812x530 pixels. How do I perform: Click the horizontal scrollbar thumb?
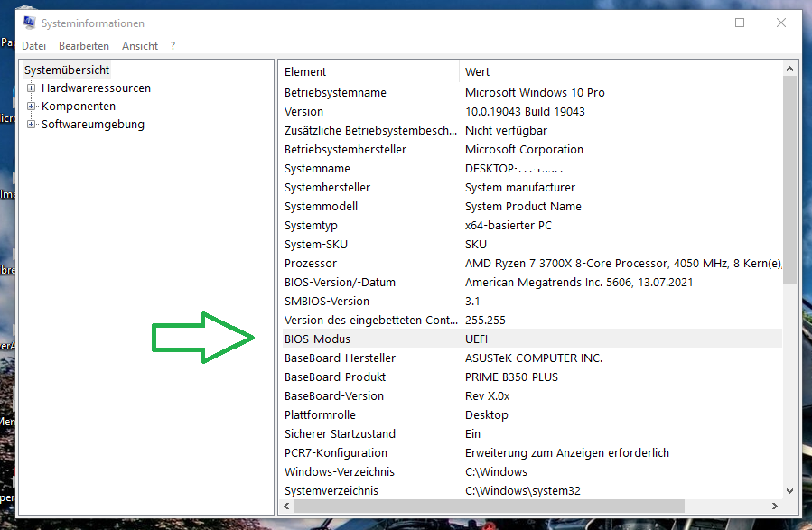click(490, 507)
